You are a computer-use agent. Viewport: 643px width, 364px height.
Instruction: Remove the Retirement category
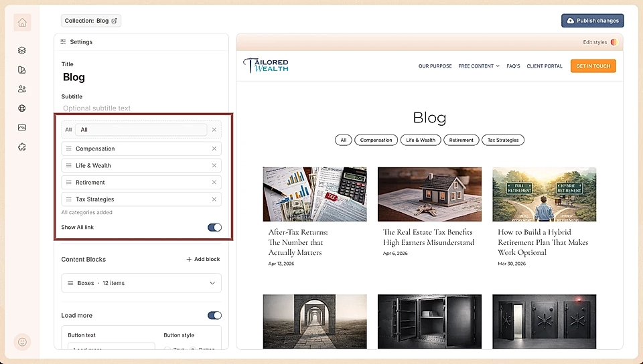214,182
